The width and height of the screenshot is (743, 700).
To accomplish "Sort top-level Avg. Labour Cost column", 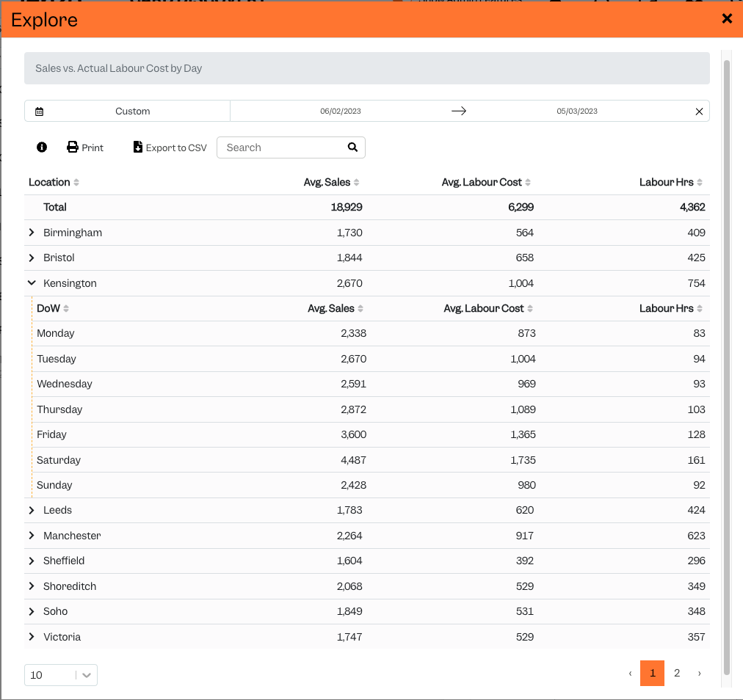I will (x=528, y=183).
